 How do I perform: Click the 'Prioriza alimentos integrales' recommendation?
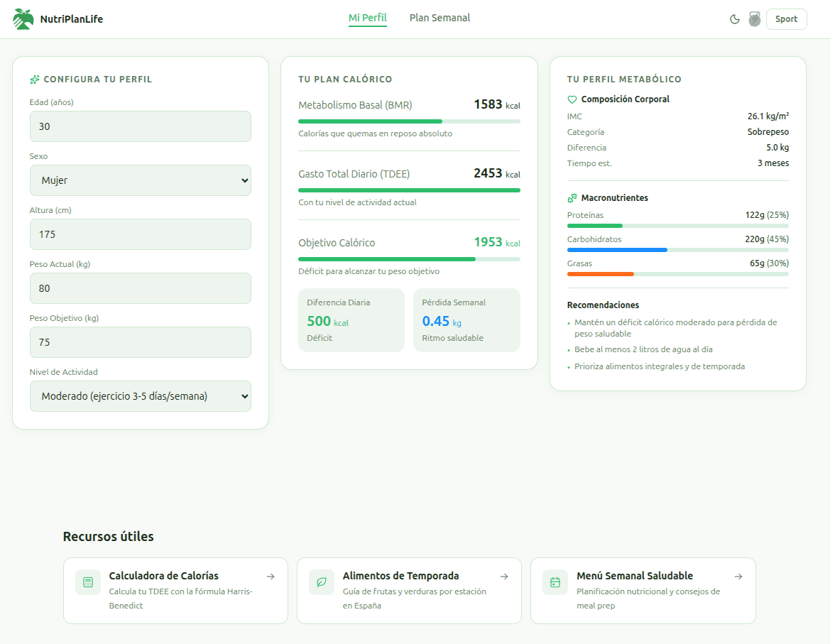click(x=660, y=366)
